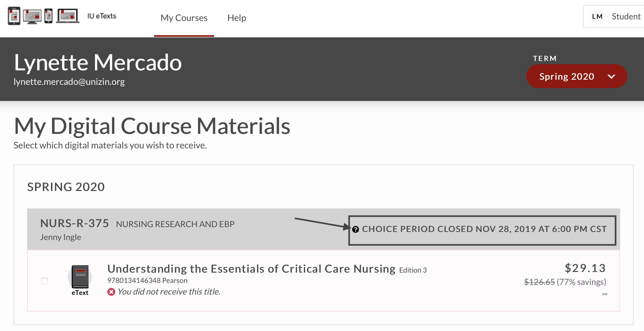This screenshot has height=331, width=644.
Task: Click the help question mark icon by Choice Period
Action: click(x=356, y=229)
